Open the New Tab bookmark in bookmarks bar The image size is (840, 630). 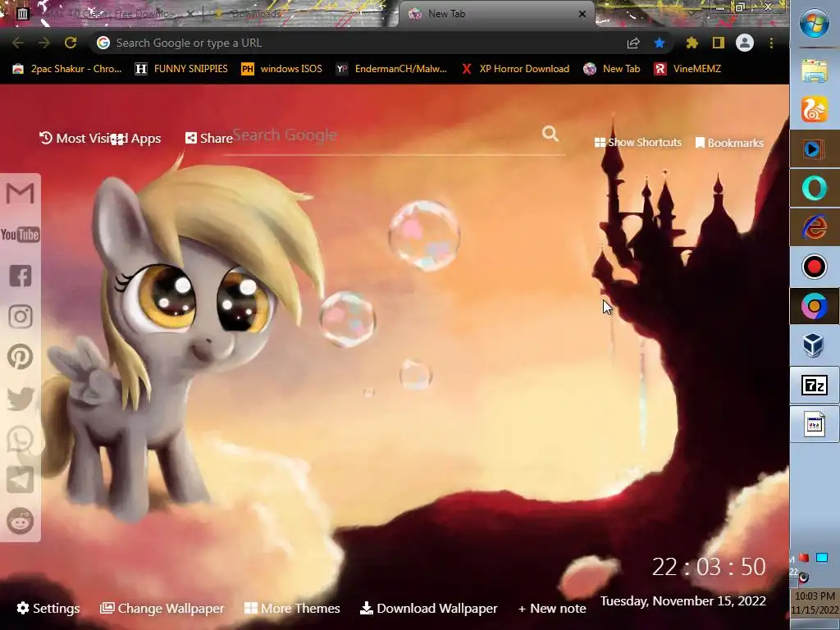pyautogui.click(x=612, y=69)
